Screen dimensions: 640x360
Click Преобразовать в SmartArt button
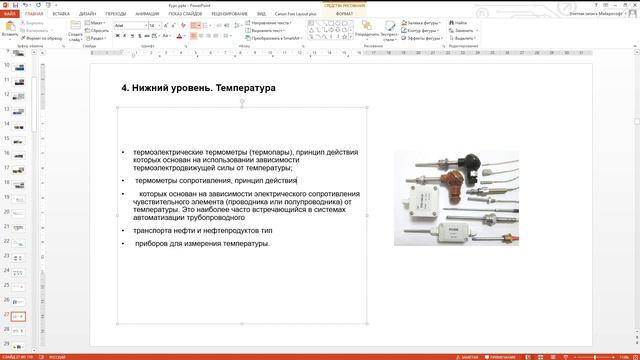(273, 38)
